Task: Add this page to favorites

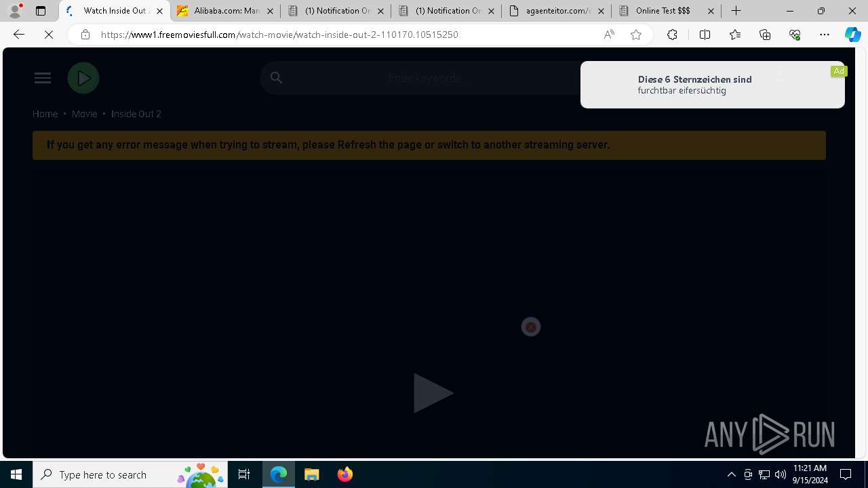Action: click(636, 35)
